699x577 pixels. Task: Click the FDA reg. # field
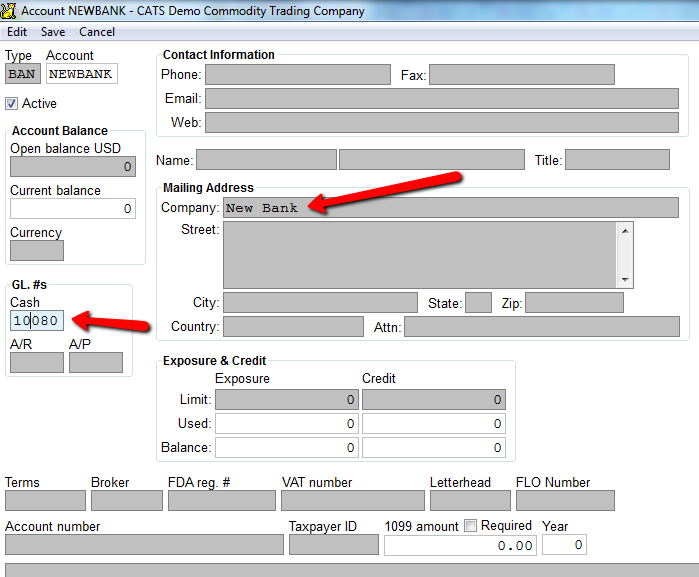(222, 500)
